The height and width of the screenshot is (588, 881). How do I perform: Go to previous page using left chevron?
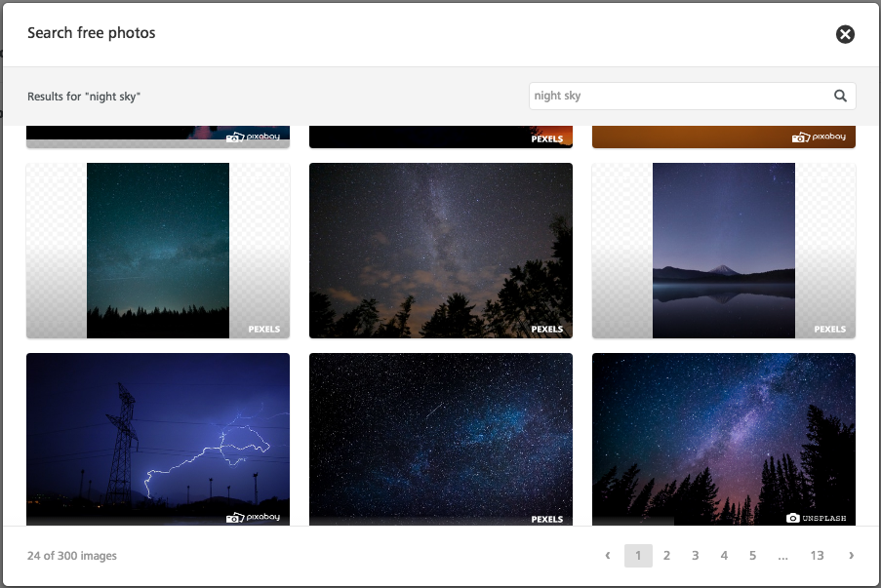click(608, 556)
